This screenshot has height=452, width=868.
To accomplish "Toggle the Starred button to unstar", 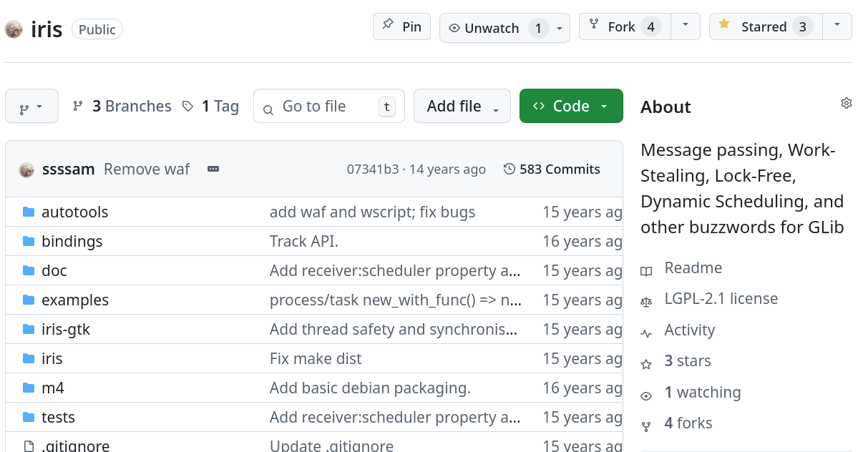I will [766, 26].
